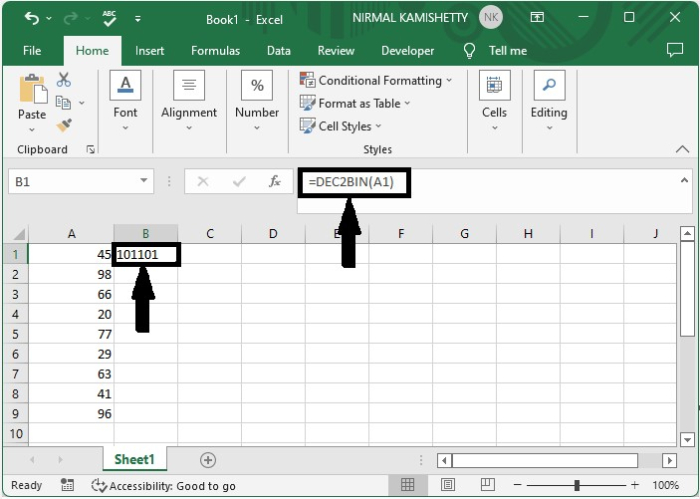Open the Formulas ribbon tab
This screenshot has height=499, width=700.
point(215,51)
